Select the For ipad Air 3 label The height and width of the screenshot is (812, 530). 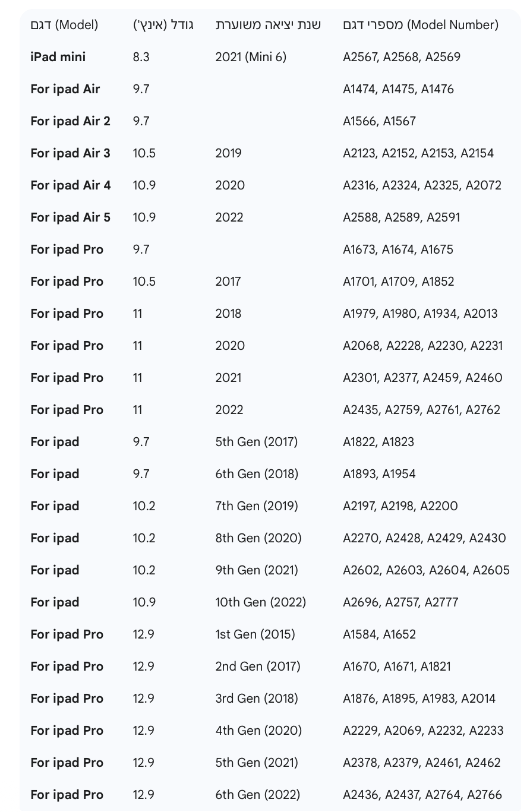(x=70, y=153)
